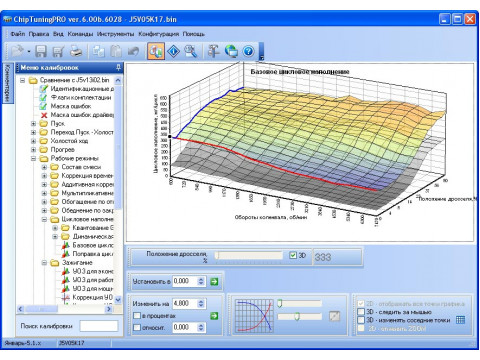This screenshot has height=360, width=480.
Task: Select Базовое цикло calibration chart item
Action: point(89,245)
